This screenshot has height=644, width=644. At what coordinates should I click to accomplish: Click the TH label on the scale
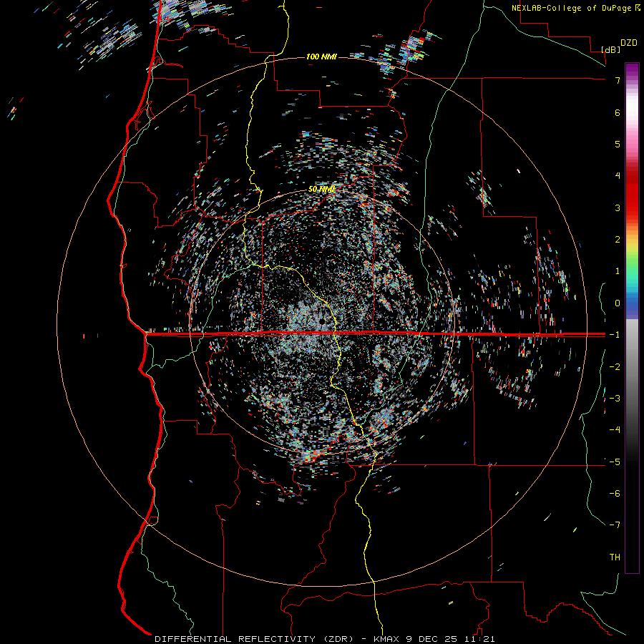tap(615, 557)
